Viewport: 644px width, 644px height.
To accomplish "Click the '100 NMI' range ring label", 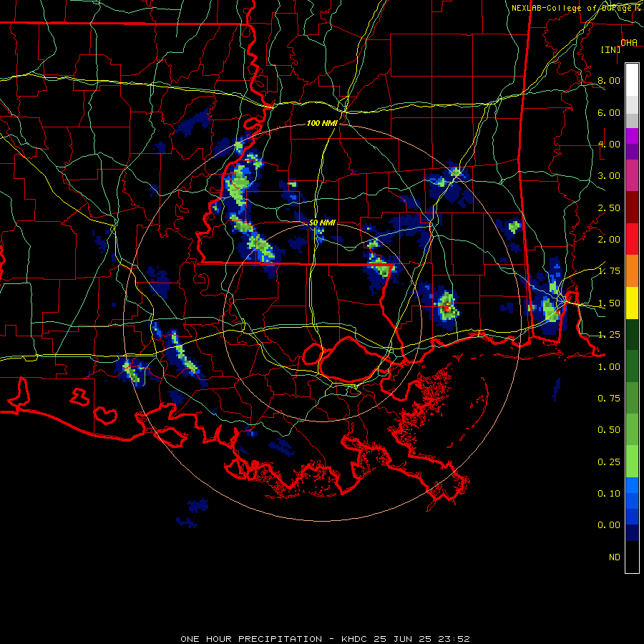I will coord(322,123).
